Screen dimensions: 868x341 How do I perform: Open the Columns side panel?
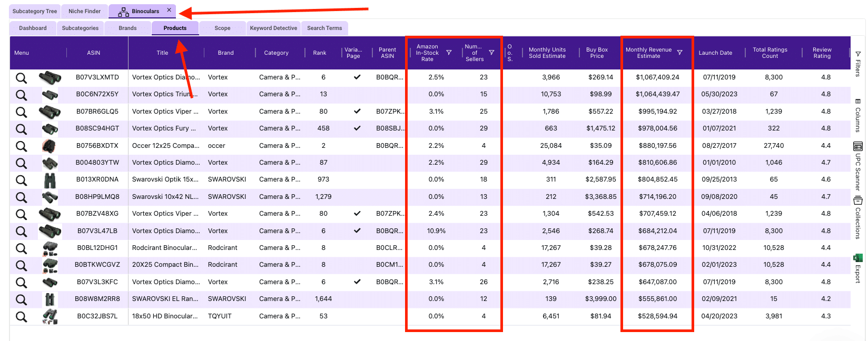pos(858,116)
